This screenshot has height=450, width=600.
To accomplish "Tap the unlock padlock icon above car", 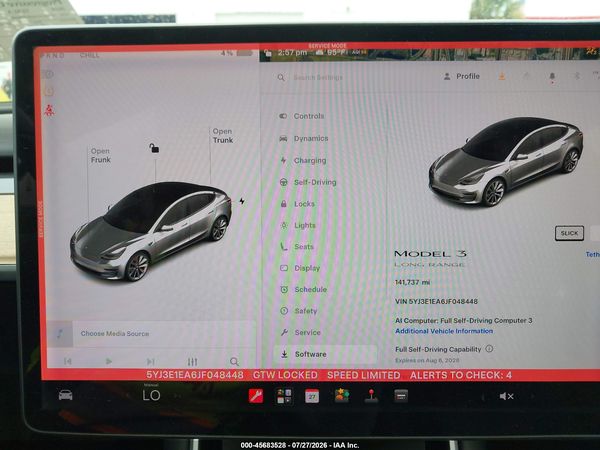I will 154,148.
